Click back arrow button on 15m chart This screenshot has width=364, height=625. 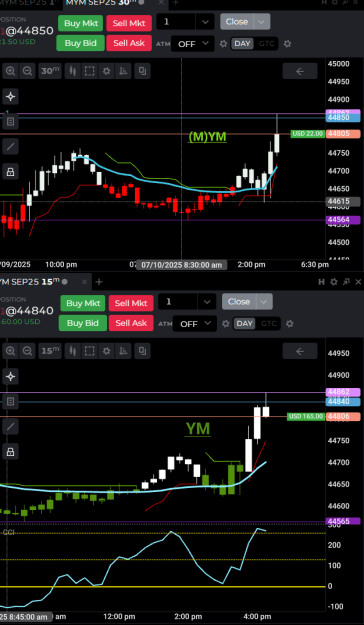[300, 351]
